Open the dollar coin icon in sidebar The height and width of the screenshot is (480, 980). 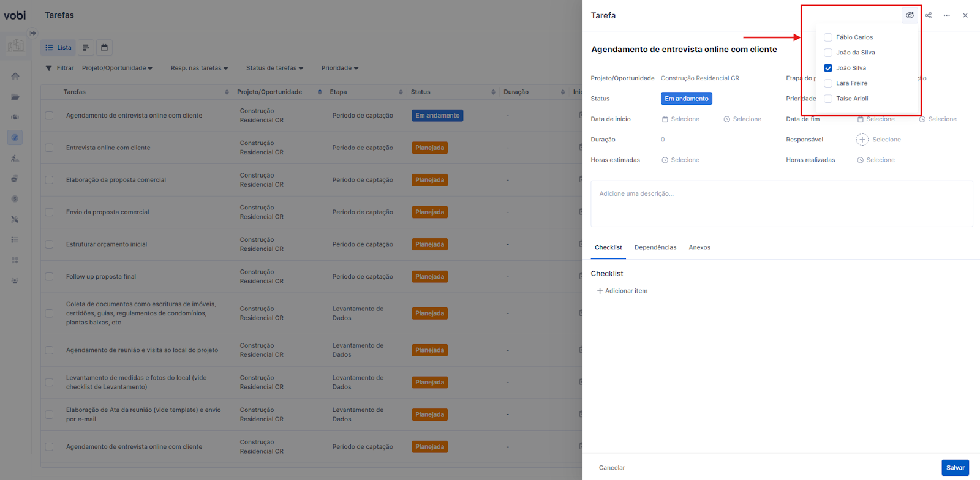coord(15,199)
